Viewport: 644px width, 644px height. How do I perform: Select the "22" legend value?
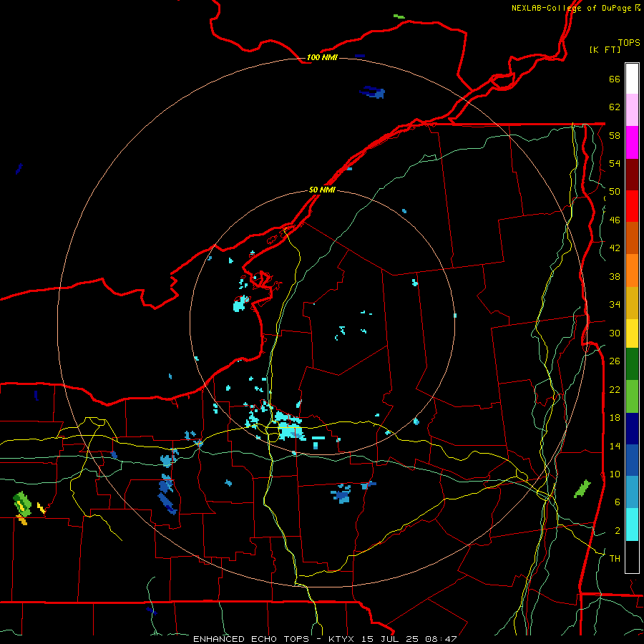point(615,389)
